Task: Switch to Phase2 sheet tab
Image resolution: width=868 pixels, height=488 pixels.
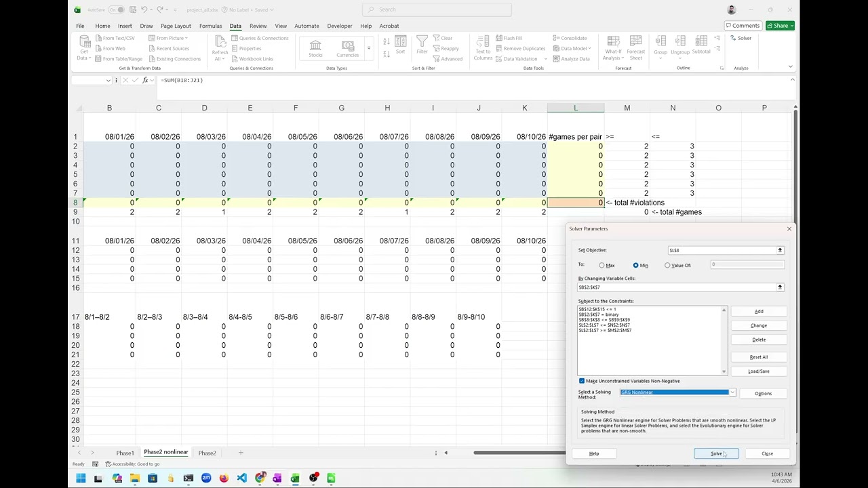Action: (x=207, y=453)
